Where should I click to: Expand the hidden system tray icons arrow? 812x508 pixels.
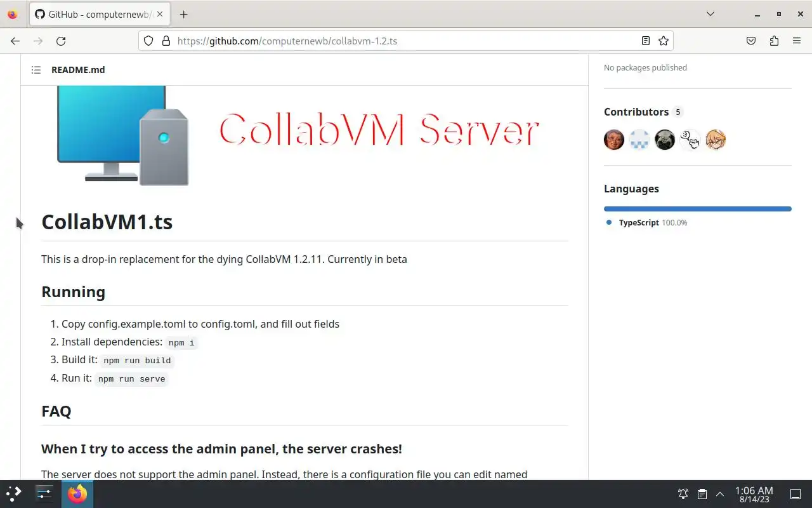[x=720, y=494]
